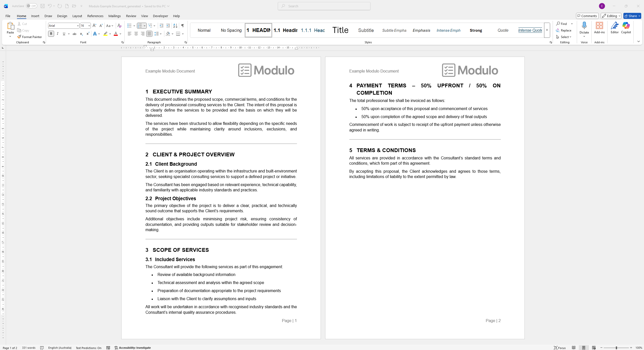Image resolution: width=644 pixels, height=350 pixels.
Task: Open the Styles gallery more arrow
Action: coord(547,30)
